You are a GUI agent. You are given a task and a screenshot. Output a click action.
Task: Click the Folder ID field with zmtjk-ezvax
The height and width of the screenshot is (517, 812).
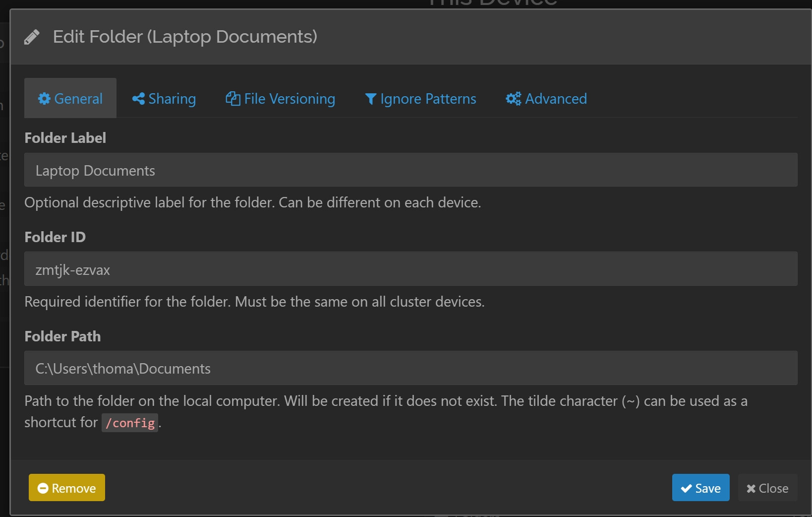[x=410, y=269]
